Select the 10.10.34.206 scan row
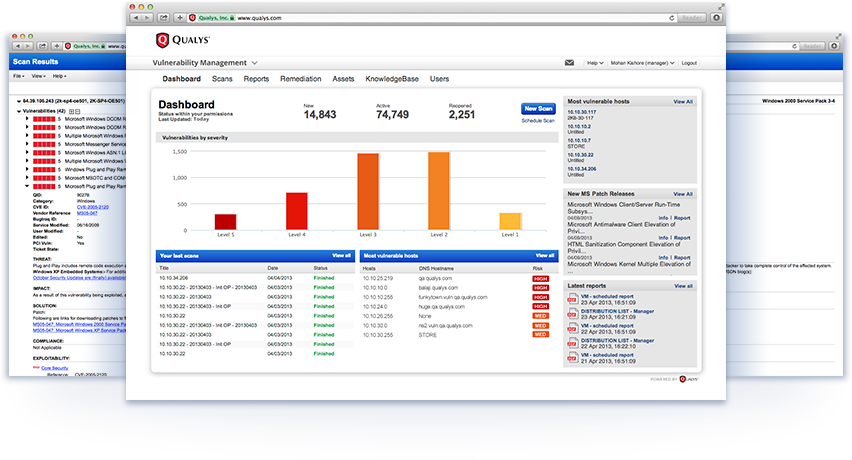Viewport: 852px width, 460px height. click(x=255, y=278)
